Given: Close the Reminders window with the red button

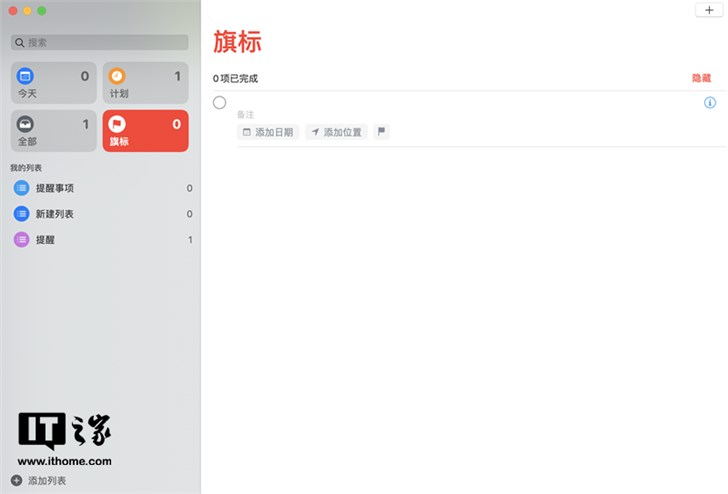Looking at the screenshot, I should tap(13, 11).
